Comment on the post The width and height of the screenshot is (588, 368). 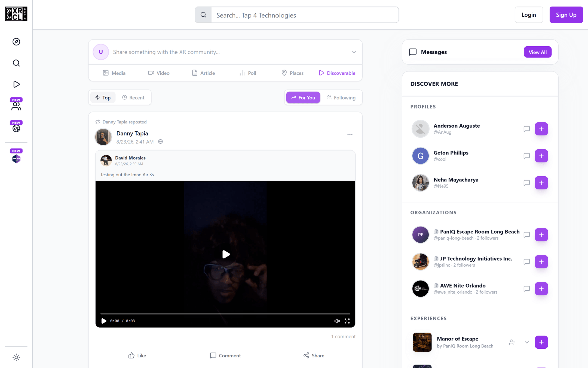[225, 355]
